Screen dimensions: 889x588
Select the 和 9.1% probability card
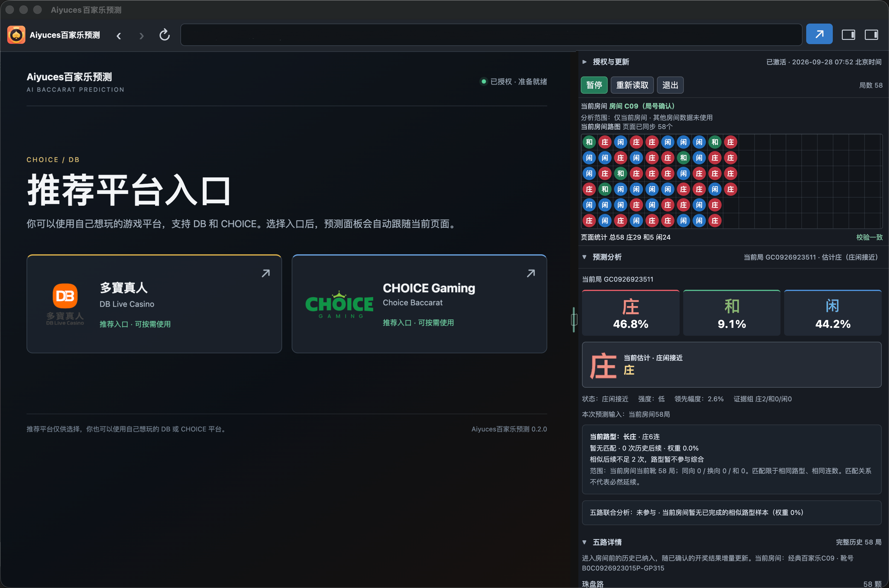coord(732,313)
